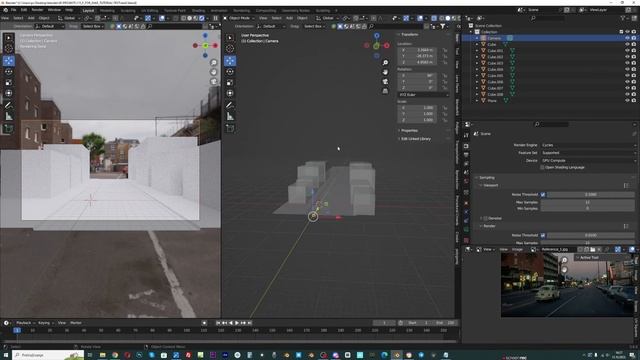Disable Cube.007 in renders via camera icon
This screenshot has width=640, height=360.
(x=634, y=88)
